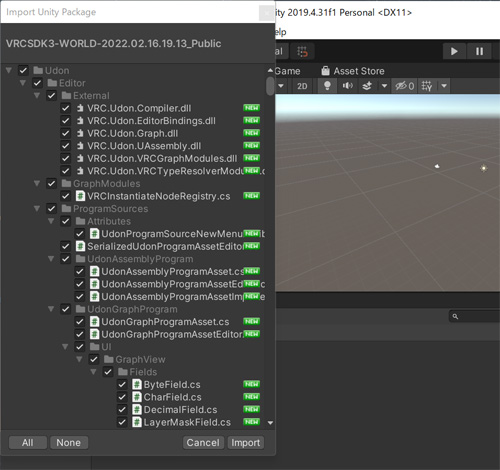Select SerializedUdonProgramAssetEditor file name

[x=165, y=246]
